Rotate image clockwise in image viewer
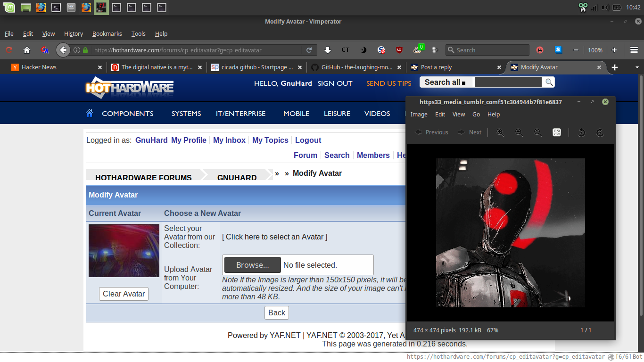Viewport: 644px width, 362px height. tap(600, 132)
